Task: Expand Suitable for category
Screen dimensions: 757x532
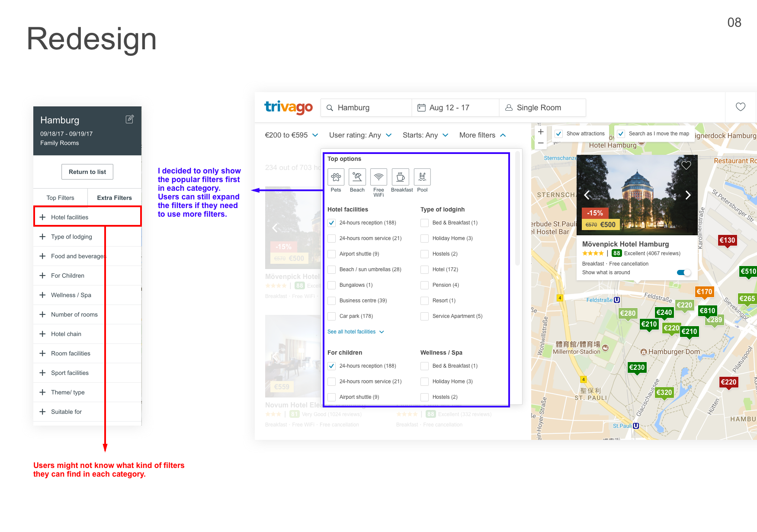Action: pos(87,412)
